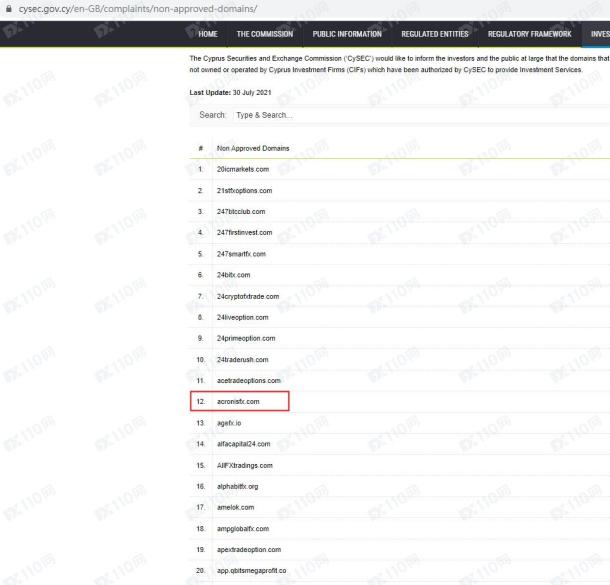Select row app.qbitsmegaprofit.co

coord(400,571)
